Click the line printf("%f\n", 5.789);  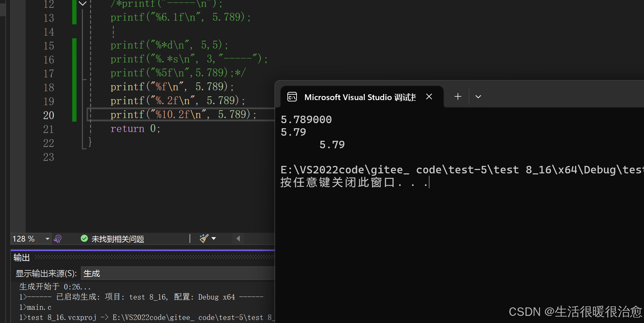(172, 87)
